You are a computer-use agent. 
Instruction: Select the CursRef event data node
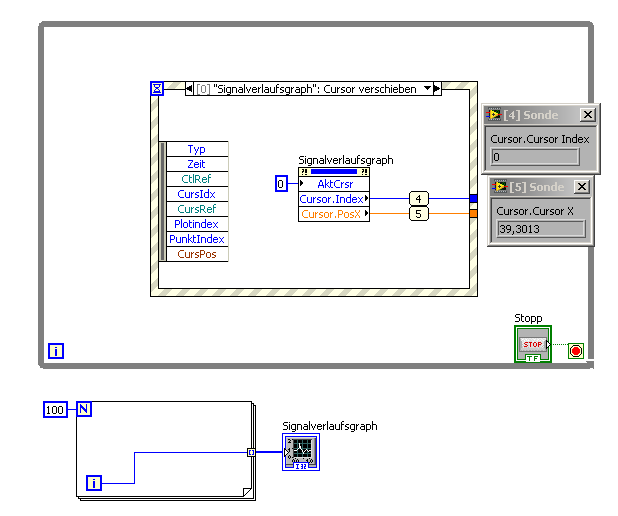(197, 209)
